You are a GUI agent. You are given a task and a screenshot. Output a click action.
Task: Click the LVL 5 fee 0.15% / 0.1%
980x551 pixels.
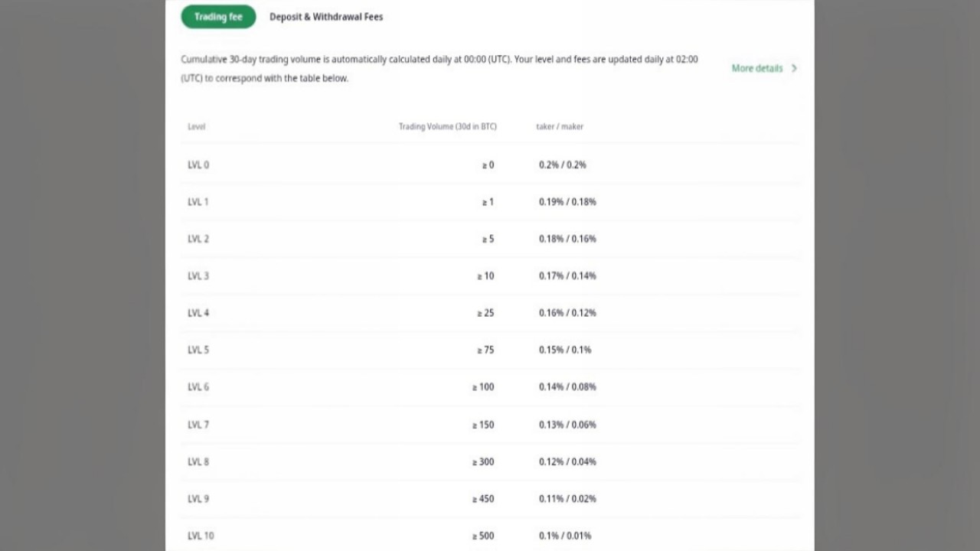point(565,350)
